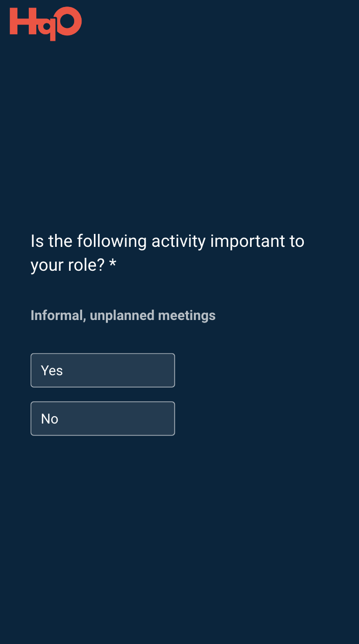
Task: Click the words 'your role?' in the question
Action: (68, 265)
